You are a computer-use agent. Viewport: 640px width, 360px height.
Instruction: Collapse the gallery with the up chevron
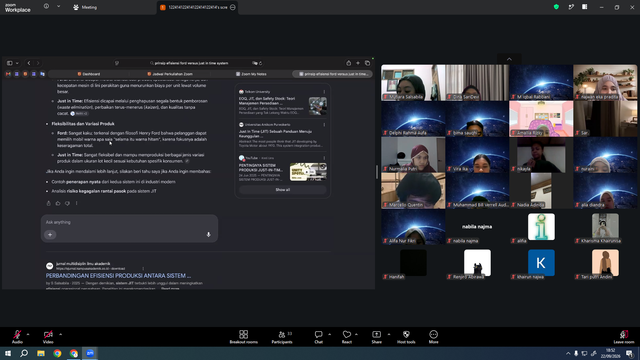509,59
